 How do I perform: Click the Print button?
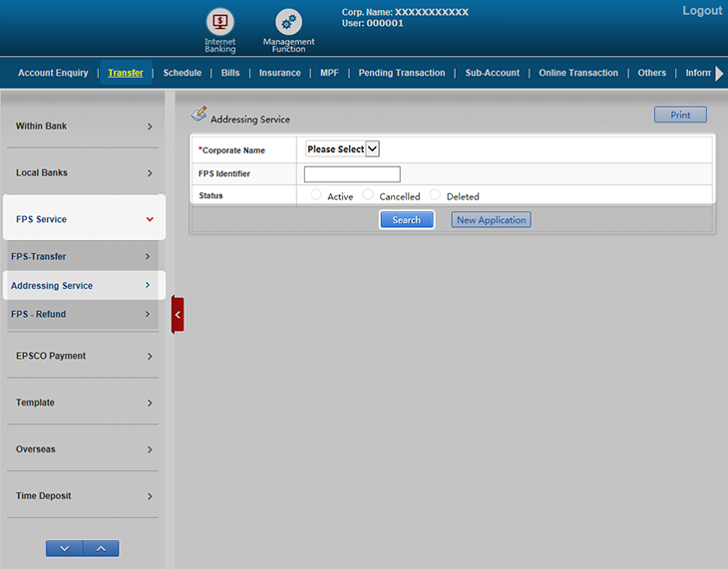click(680, 116)
